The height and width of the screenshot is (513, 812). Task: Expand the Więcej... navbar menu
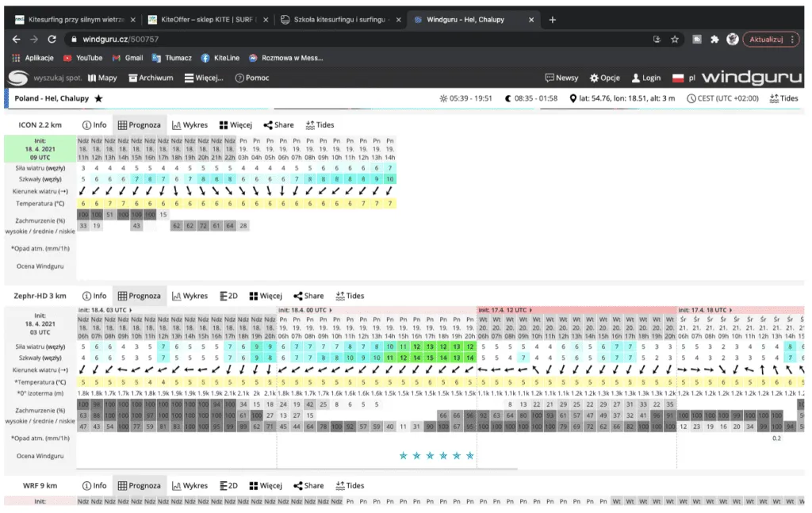[x=203, y=78]
